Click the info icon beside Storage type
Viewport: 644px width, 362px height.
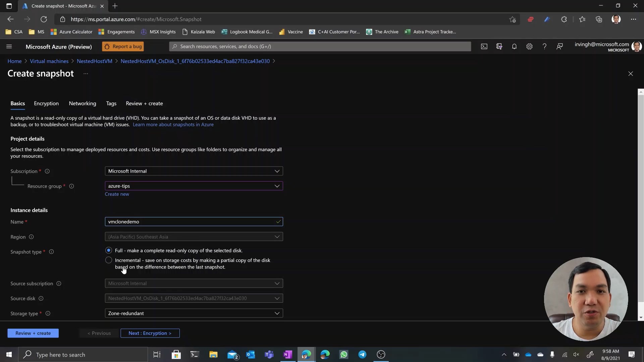[48, 313]
